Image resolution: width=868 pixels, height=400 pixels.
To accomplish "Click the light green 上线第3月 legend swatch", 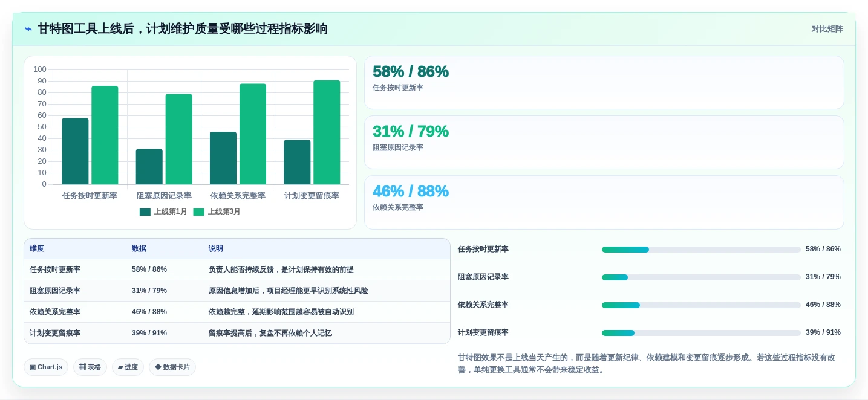I will click(198, 212).
